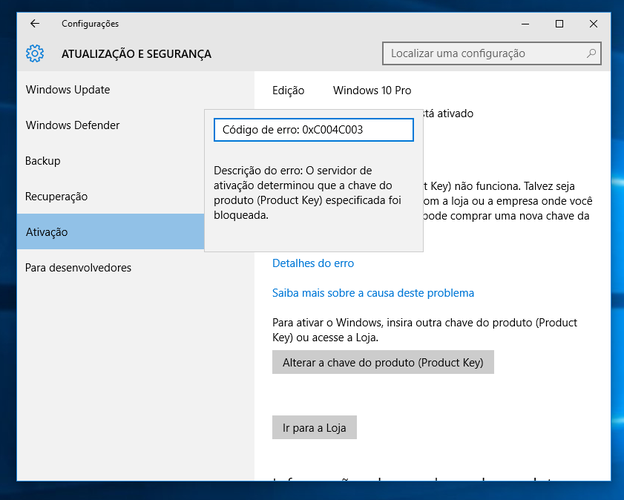Click the Detalhes do erro link
Image resolution: width=624 pixels, height=500 pixels.
pyautogui.click(x=313, y=263)
